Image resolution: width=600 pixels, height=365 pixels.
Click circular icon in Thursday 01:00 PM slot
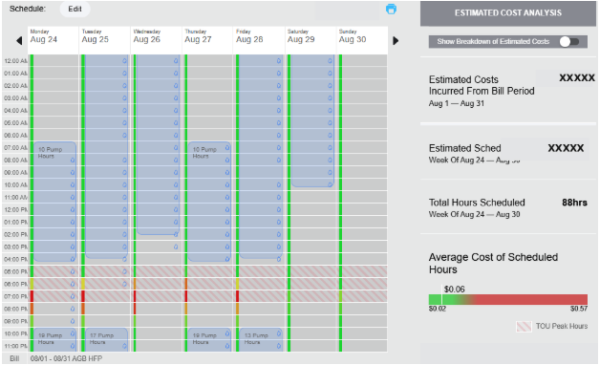point(227,222)
